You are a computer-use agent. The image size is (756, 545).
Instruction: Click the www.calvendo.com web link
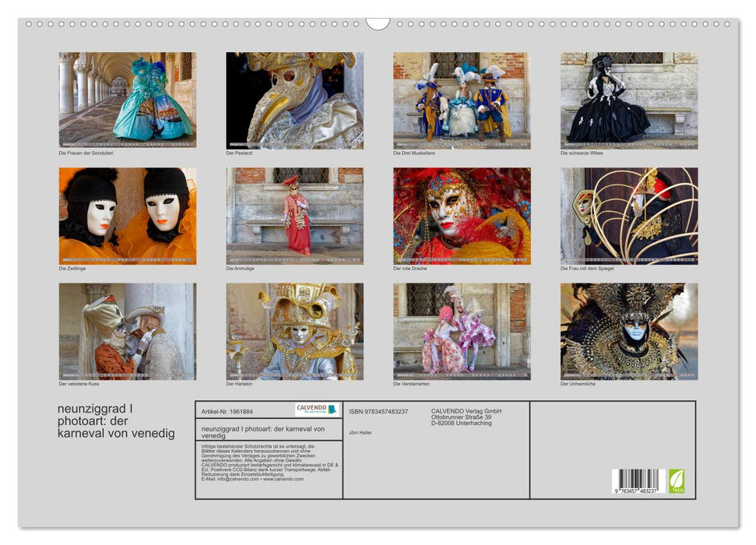coord(283,480)
